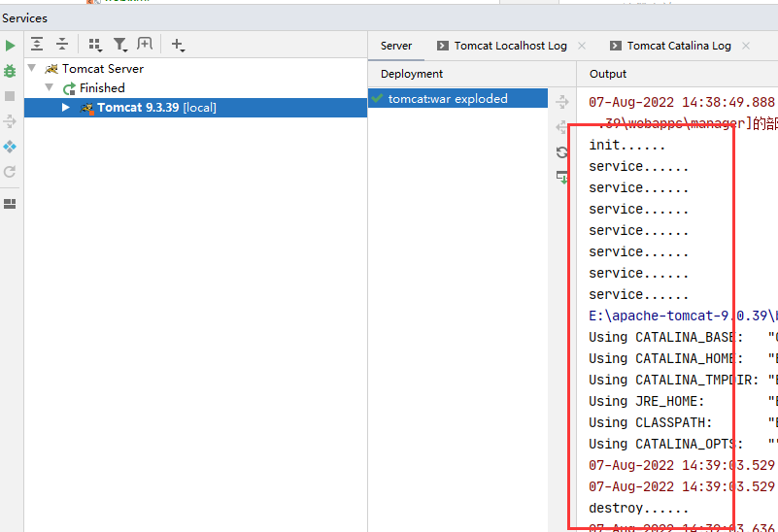Click the Using CATALINA_TMPDIR output line
The image size is (778, 532).
point(683,380)
